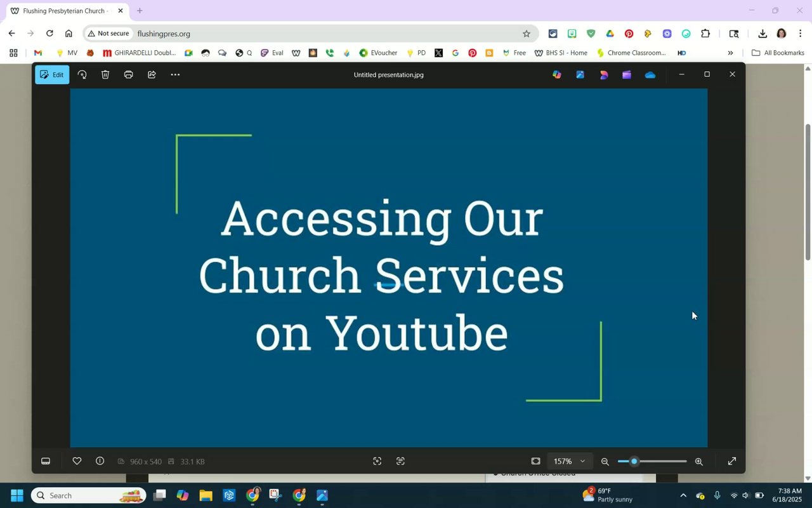
Task: Open the OneDrive cloud icon in Photos
Action: click(x=650, y=75)
